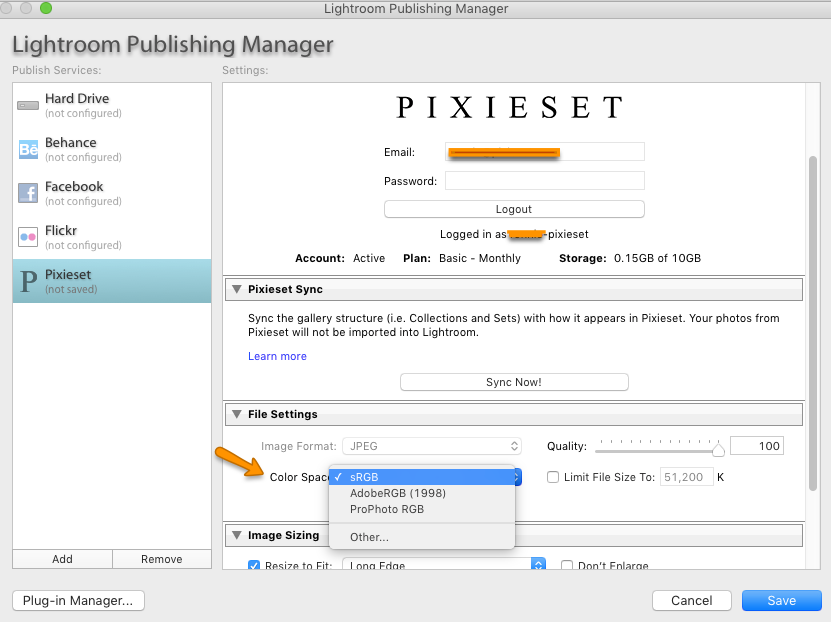Image resolution: width=831 pixels, height=622 pixels.
Task: Collapse the File Settings section
Action: click(x=237, y=414)
